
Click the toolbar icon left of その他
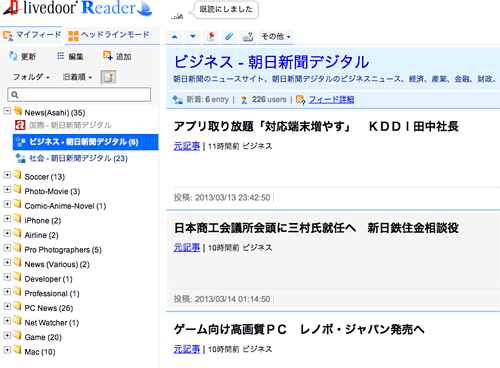(x=247, y=36)
